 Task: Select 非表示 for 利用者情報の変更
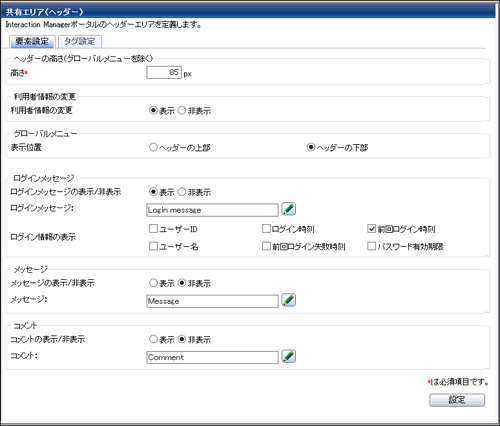tap(182, 110)
